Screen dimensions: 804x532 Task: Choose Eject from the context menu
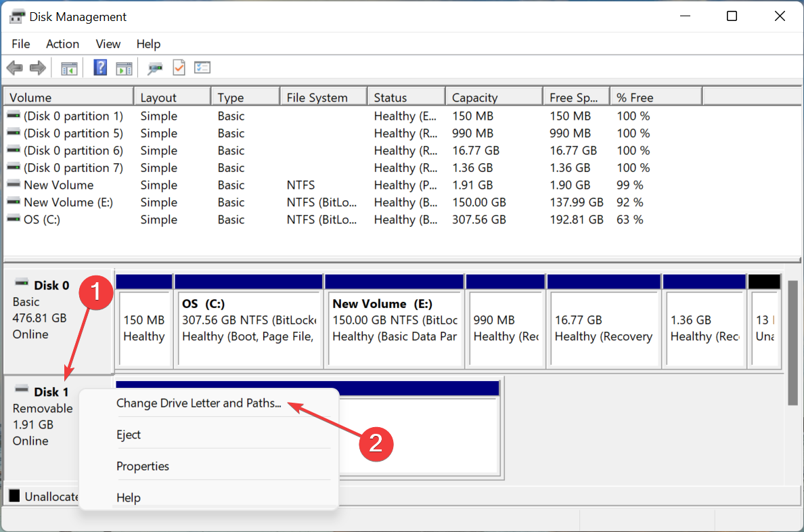click(x=129, y=435)
